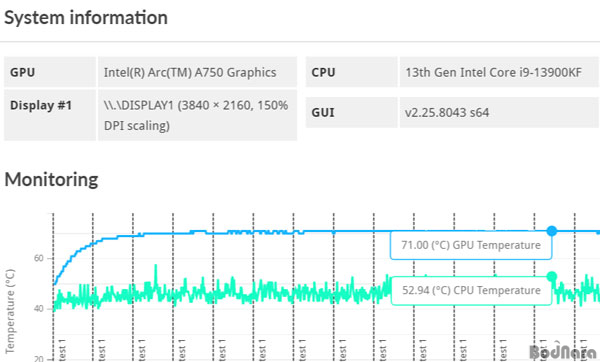
Task: Click the GPU Temperature blue data point
Action: point(551,231)
